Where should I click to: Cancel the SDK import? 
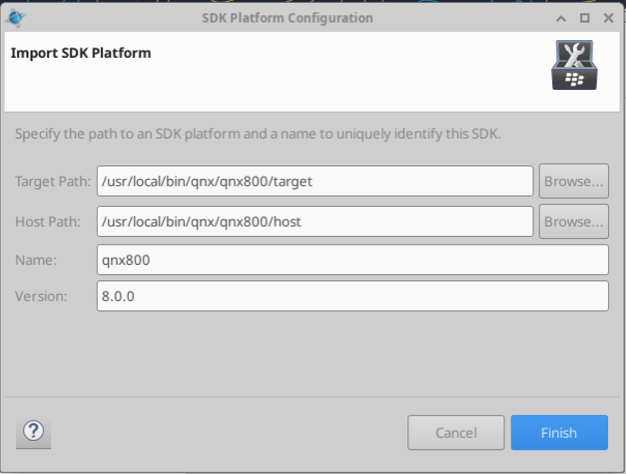tap(455, 433)
